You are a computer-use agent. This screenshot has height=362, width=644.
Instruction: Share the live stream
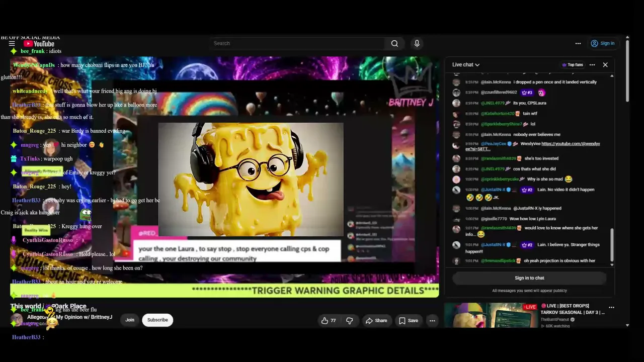point(376,321)
